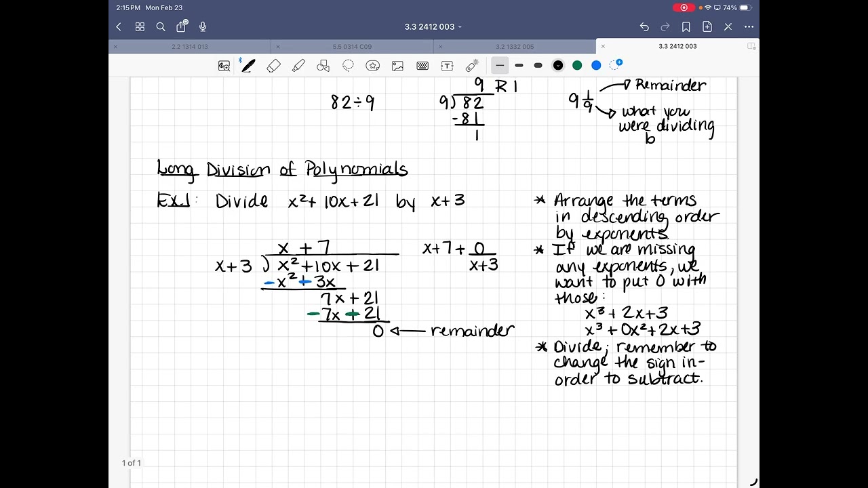Choose the thinnest stroke width
Image resolution: width=868 pixels, height=488 pixels.
pyautogui.click(x=500, y=65)
